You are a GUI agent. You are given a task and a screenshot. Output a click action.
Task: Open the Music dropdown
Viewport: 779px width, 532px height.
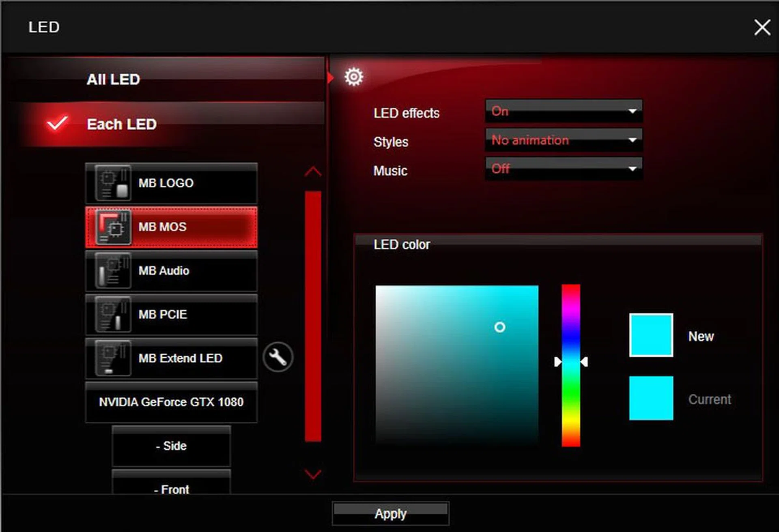[x=564, y=169]
